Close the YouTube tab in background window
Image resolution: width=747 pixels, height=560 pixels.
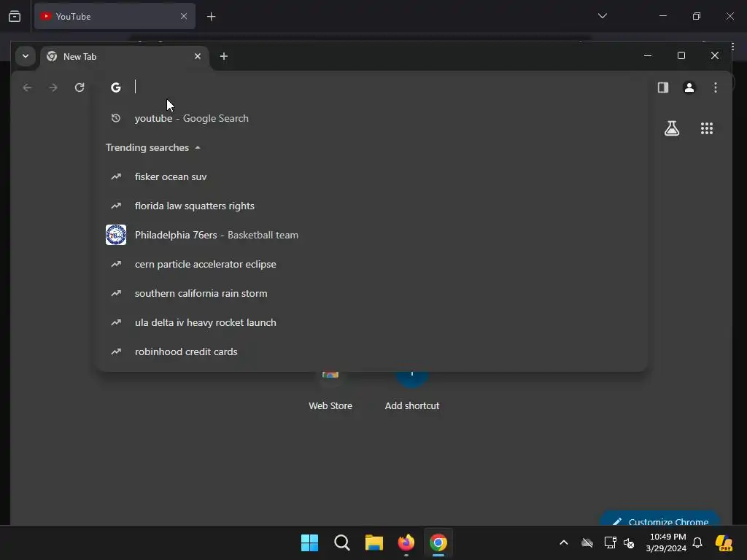(x=184, y=16)
